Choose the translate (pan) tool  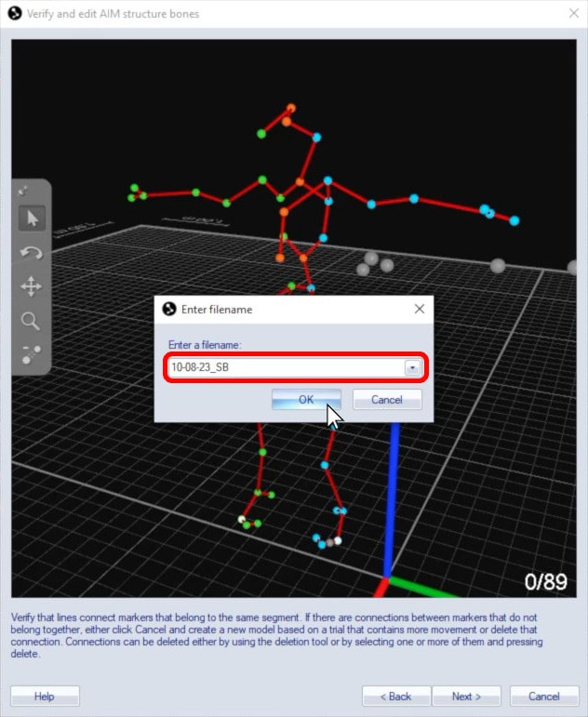(x=32, y=286)
